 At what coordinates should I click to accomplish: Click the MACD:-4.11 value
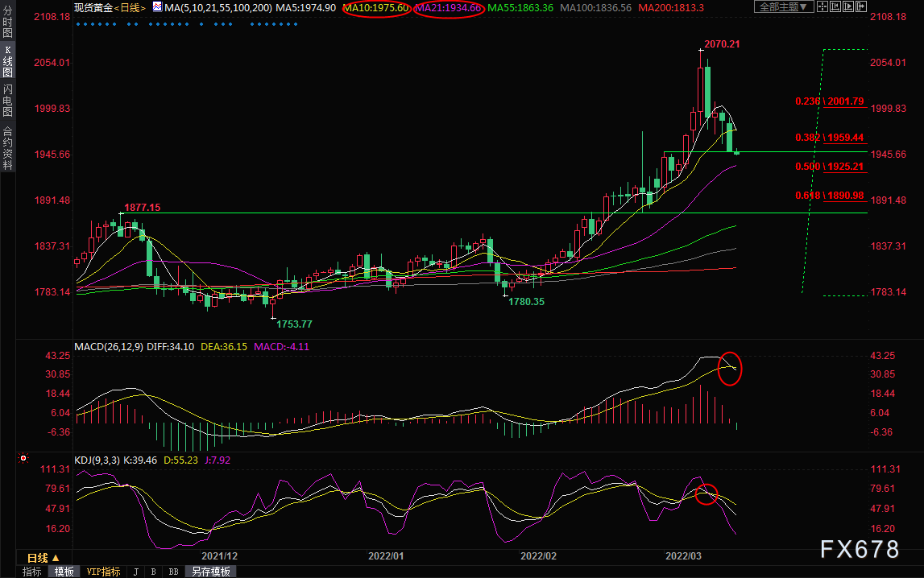click(x=281, y=347)
